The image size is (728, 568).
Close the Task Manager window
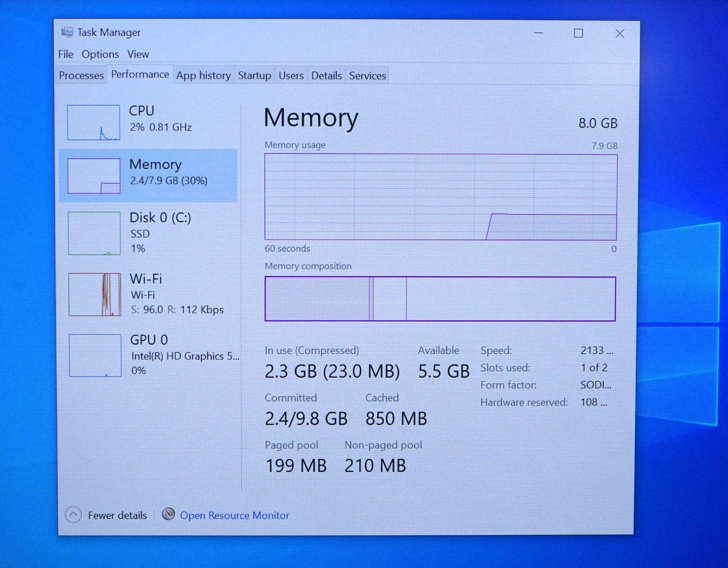620,34
